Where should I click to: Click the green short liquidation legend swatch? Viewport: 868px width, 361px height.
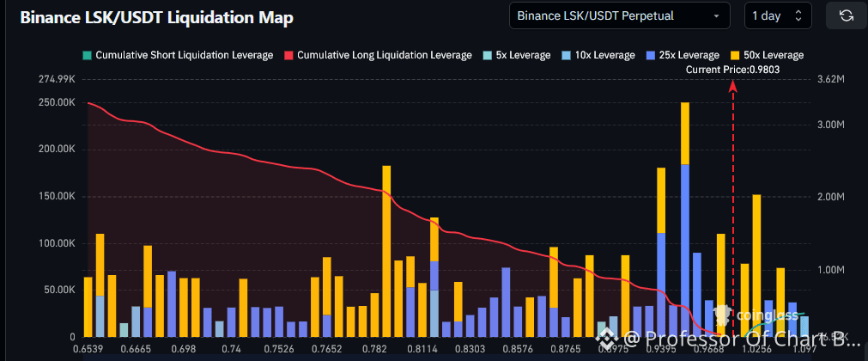coord(87,55)
